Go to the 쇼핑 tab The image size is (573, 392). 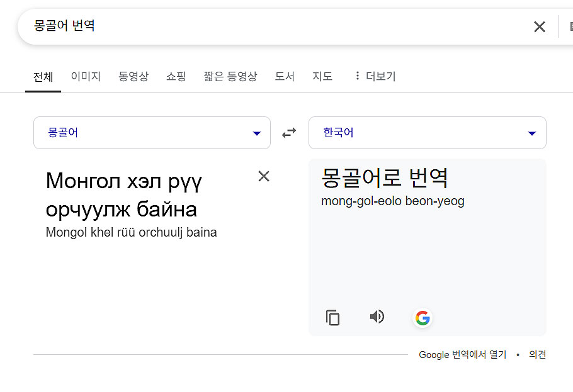tap(176, 76)
